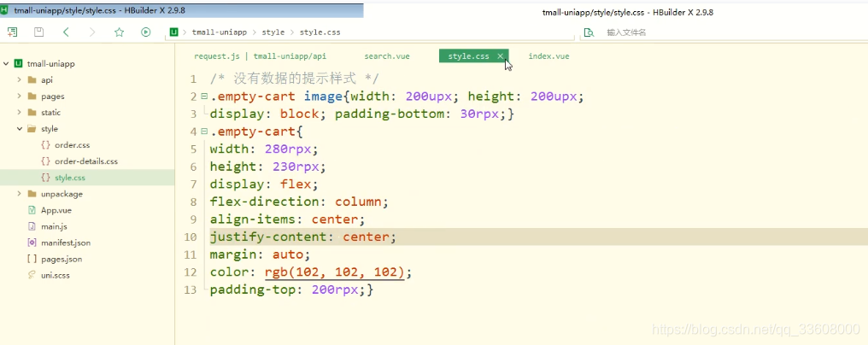Collapse the style folder arrow

pos(19,128)
